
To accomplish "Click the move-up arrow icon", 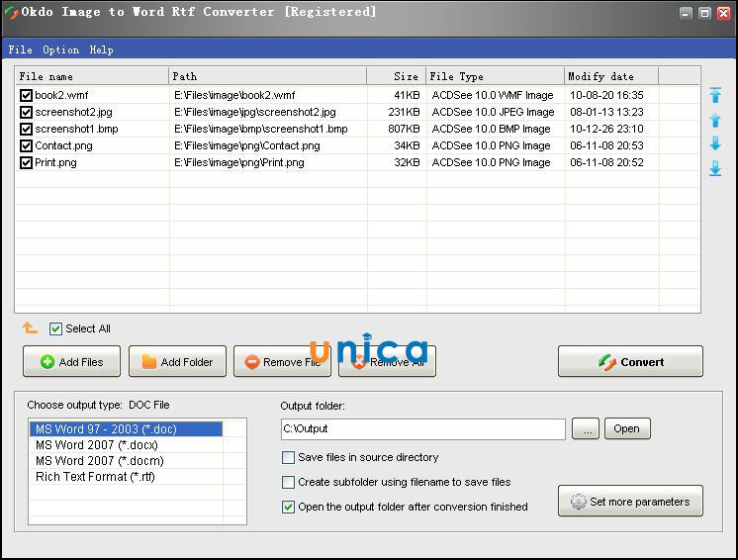I will 715,121.
